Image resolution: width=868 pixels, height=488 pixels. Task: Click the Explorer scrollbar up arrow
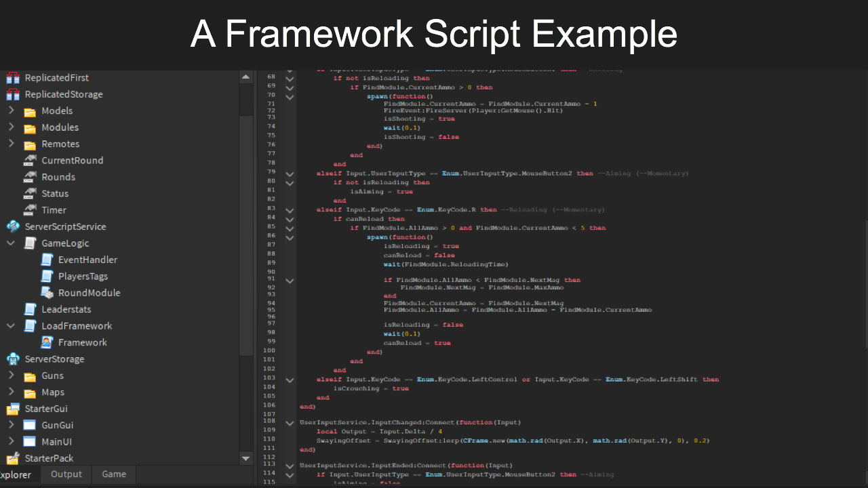pyautogui.click(x=245, y=77)
